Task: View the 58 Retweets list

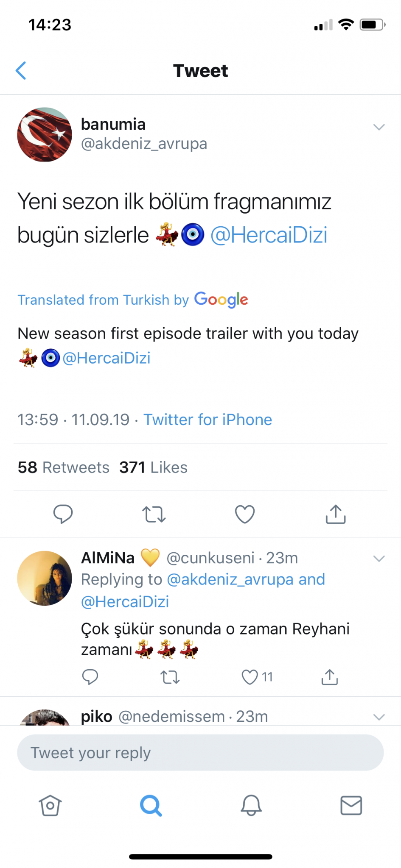Action: point(64,467)
